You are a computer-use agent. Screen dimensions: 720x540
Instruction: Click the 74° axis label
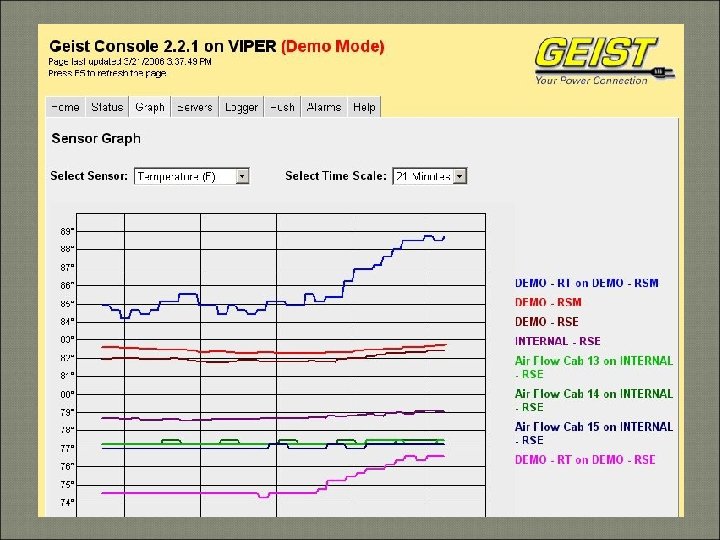tap(67, 502)
